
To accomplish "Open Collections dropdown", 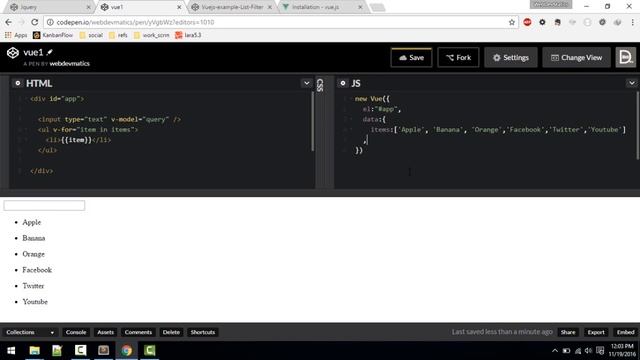I will [30, 332].
